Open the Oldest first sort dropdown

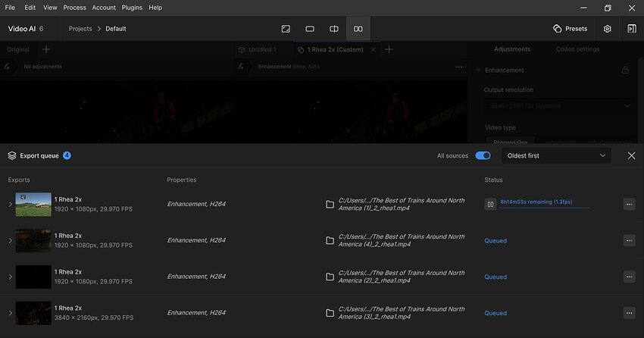pyautogui.click(x=557, y=155)
